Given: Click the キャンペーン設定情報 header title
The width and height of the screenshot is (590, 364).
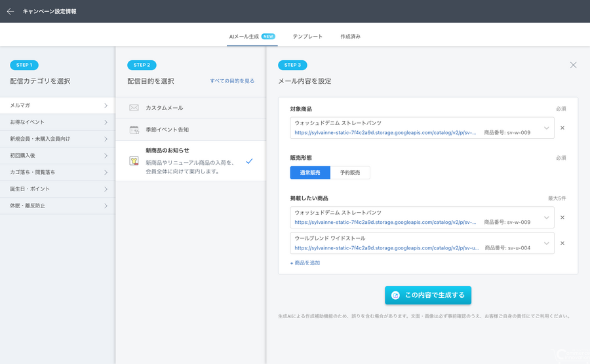Looking at the screenshot, I should click(49, 11).
